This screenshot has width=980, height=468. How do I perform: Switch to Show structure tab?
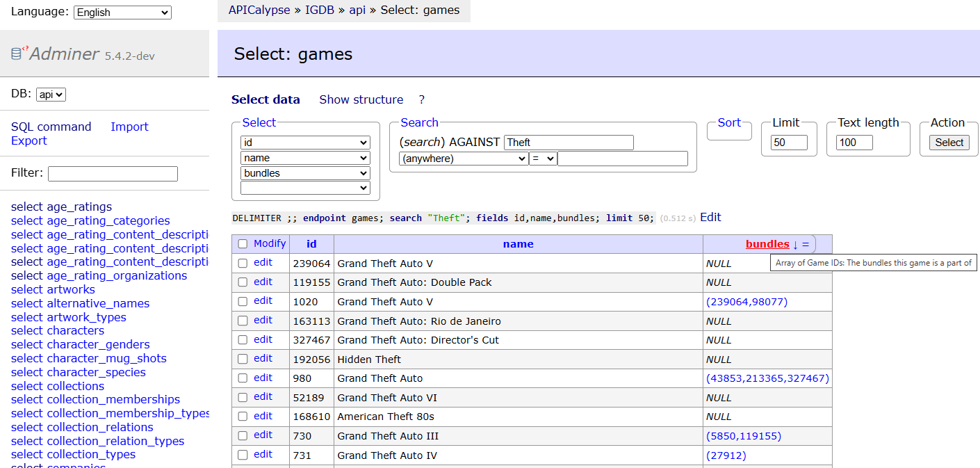[361, 99]
